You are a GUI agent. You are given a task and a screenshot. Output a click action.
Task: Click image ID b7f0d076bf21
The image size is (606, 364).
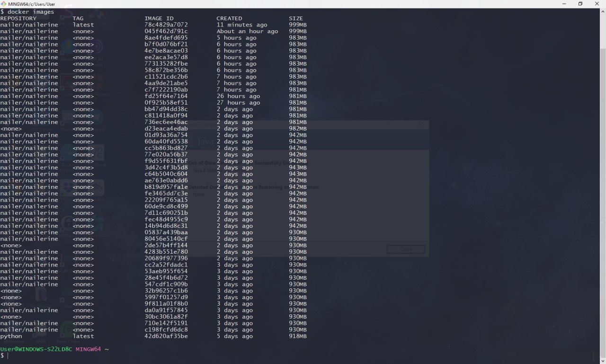166,44
